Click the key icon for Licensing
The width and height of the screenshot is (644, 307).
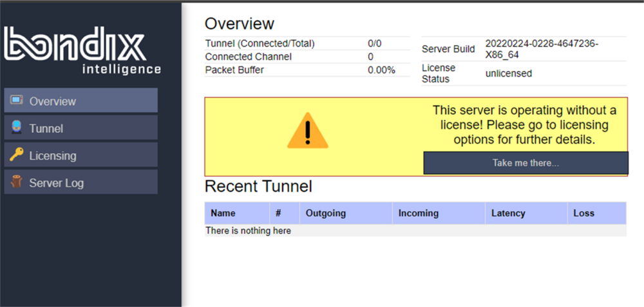pyautogui.click(x=17, y=155)
